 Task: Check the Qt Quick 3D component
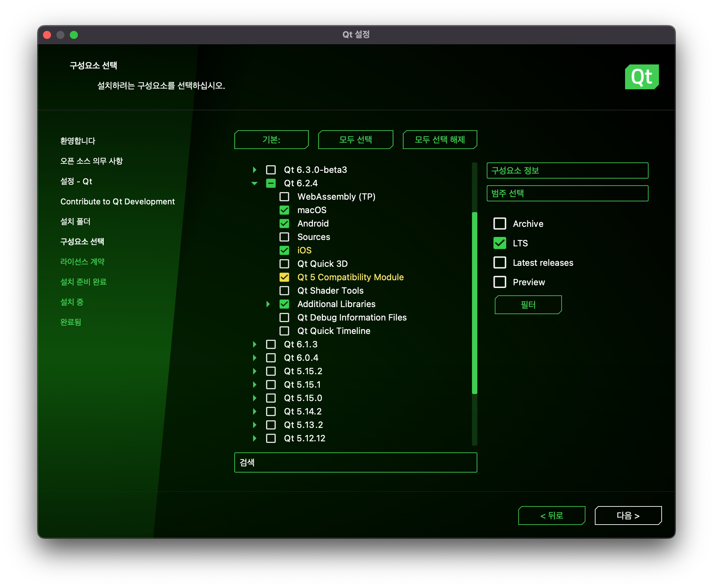(x=284, y=263)
